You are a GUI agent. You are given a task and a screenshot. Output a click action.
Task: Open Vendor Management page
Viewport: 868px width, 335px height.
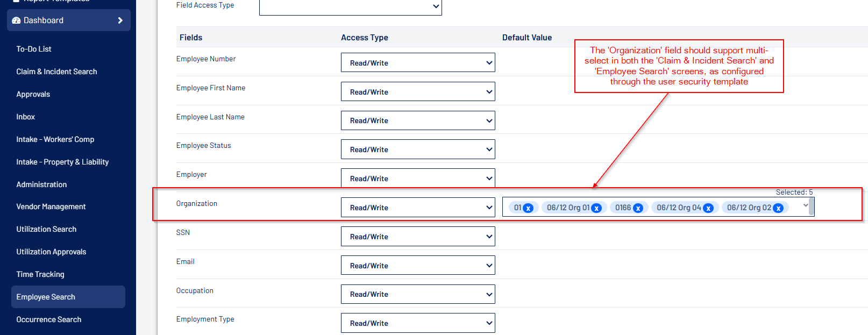pyautogui.click(x=51, y=206)
